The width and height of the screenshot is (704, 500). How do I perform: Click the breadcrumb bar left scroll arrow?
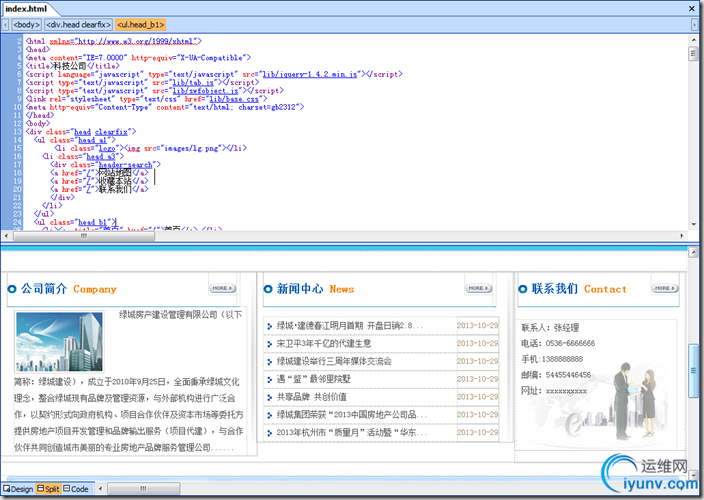(x=5, y=25)
